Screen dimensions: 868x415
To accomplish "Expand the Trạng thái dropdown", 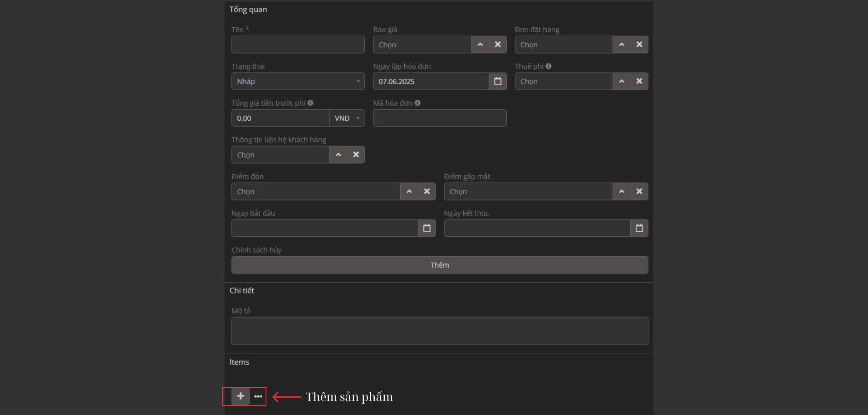I will point(298,81).
